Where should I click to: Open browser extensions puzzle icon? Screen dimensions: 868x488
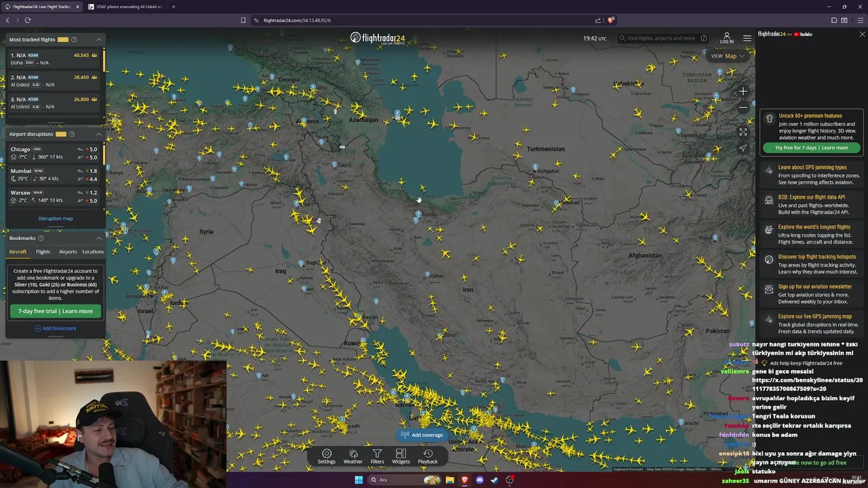[834, 20]
